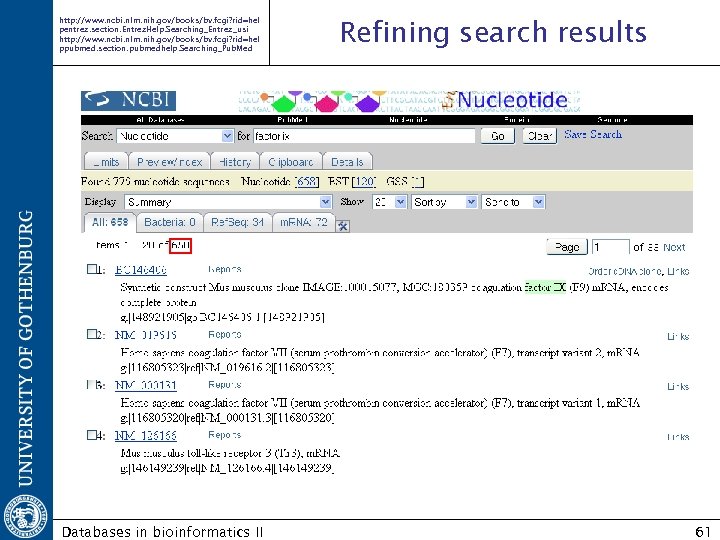The height and width of the screenshot is (540, 720).
Task: Click the Go search button
Action: click(x=498, y=136)
